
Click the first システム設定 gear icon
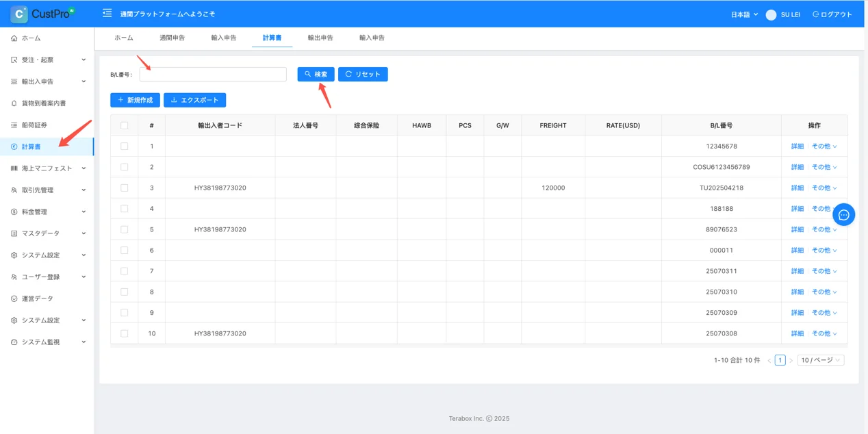[14, 255]
